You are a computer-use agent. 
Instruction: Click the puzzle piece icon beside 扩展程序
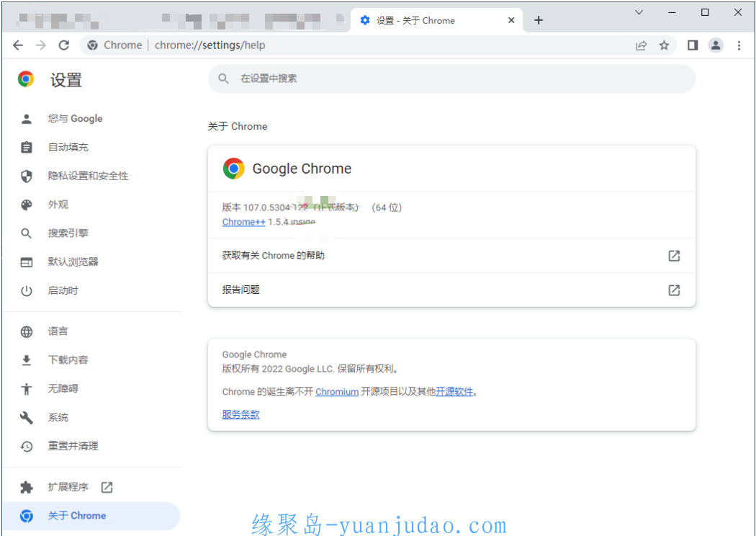pyautogui.click(x=27, y=487)
